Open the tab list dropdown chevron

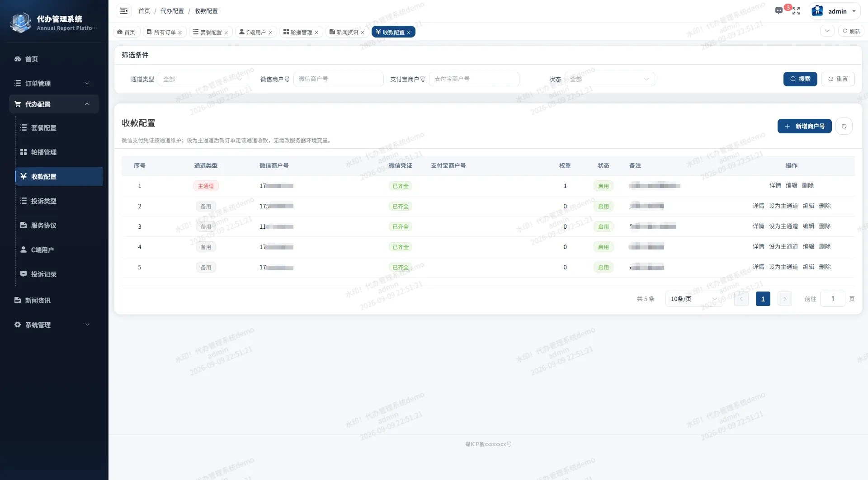tap(827, 31)
